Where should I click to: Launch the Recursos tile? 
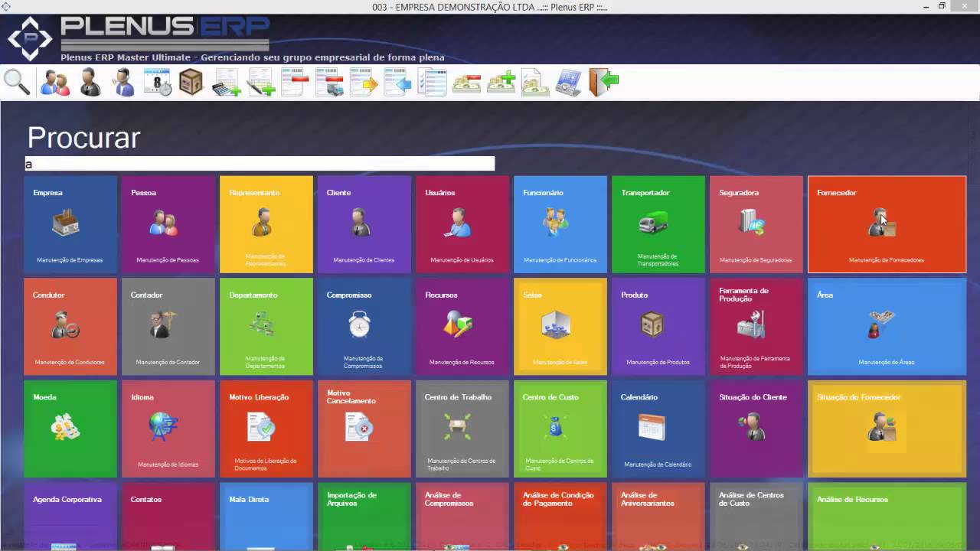coord(462,327)
